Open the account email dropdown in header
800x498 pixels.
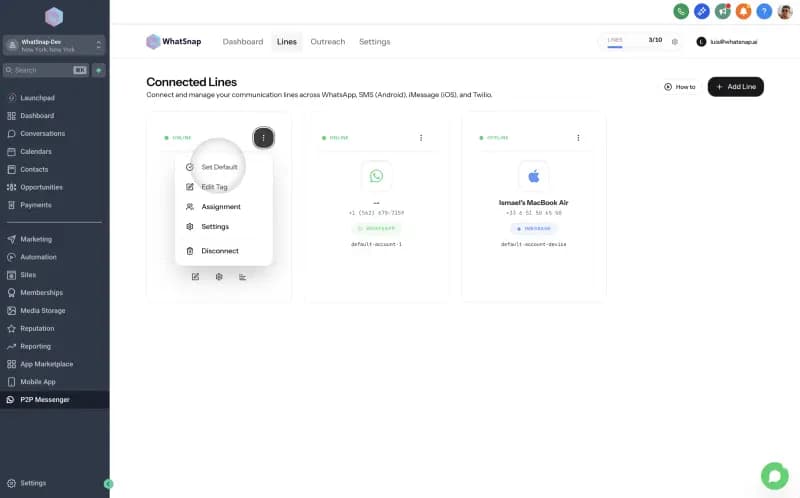[727, 42]
